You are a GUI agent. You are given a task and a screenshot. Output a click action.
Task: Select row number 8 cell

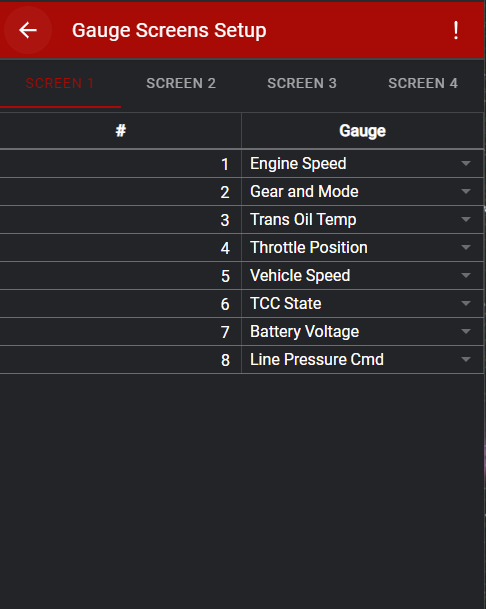click(120, 360)
